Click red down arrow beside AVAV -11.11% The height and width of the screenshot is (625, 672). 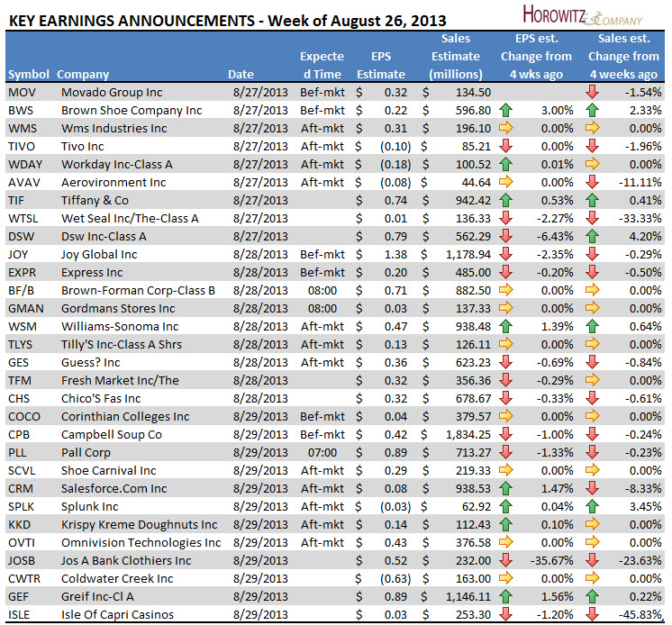pyautogui.click(x=593, y=182)
